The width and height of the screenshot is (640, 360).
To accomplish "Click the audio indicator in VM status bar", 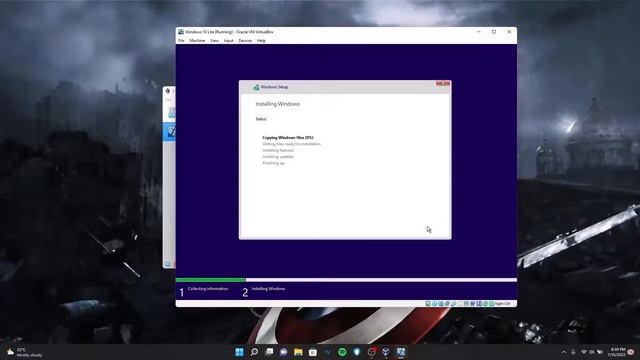I will [441, 304].
